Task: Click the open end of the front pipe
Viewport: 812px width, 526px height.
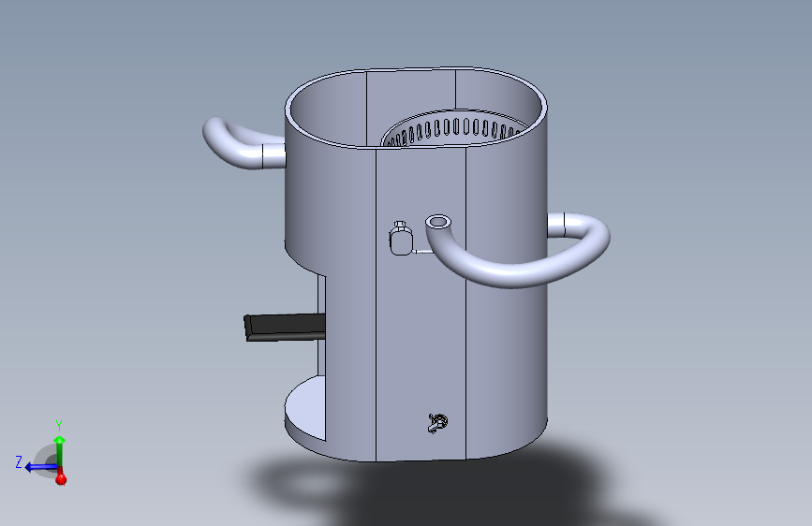Action: tap(438, 223)
